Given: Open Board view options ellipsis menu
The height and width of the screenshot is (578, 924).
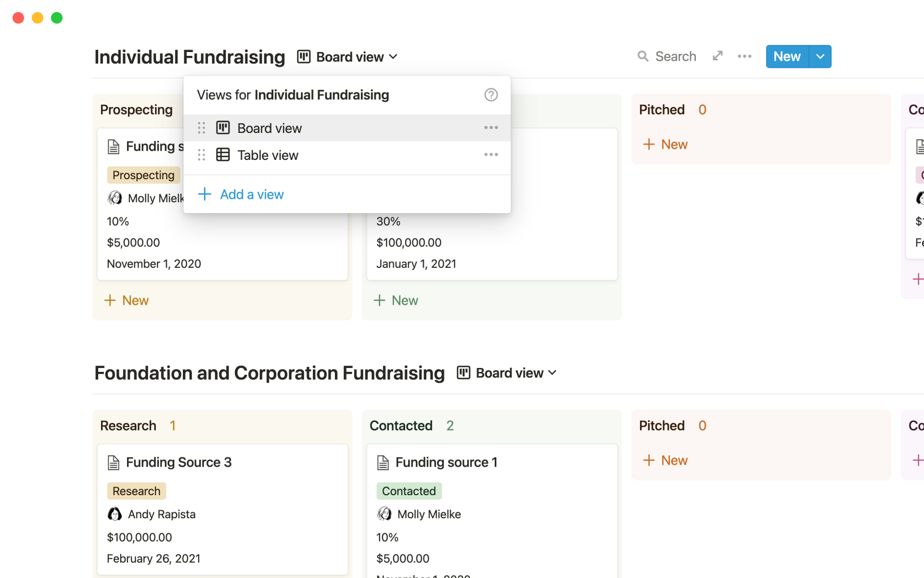Looking at the screenshot, I should (490, 128).
